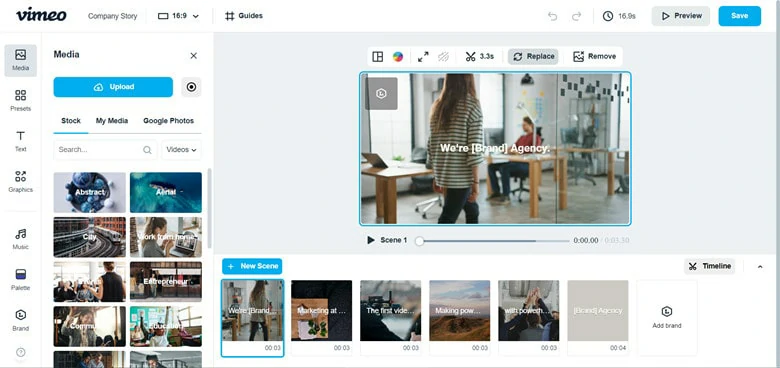Select the "We're [Brand] Agency." canvas text
This screenshot has height=368, width=780.
coord(495,148)
